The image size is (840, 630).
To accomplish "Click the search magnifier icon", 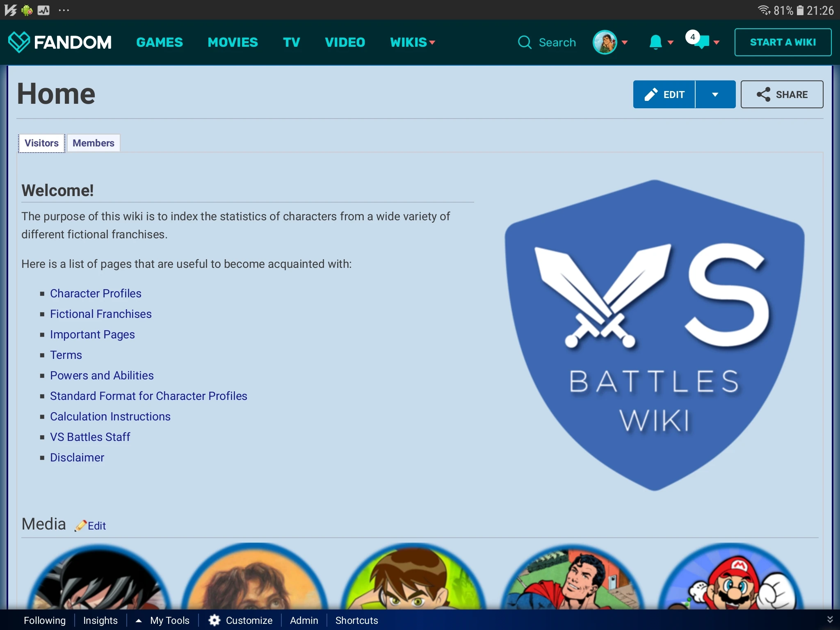I will point(525,42).
